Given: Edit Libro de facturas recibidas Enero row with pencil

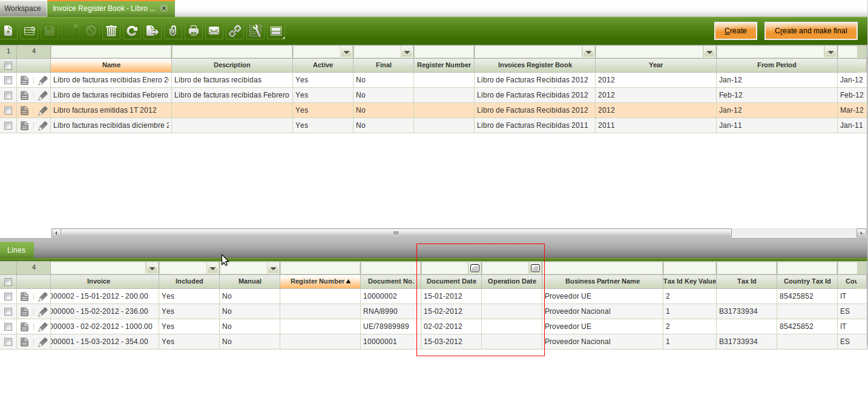Looking at the screenshot, I should [x=42, y=80].
